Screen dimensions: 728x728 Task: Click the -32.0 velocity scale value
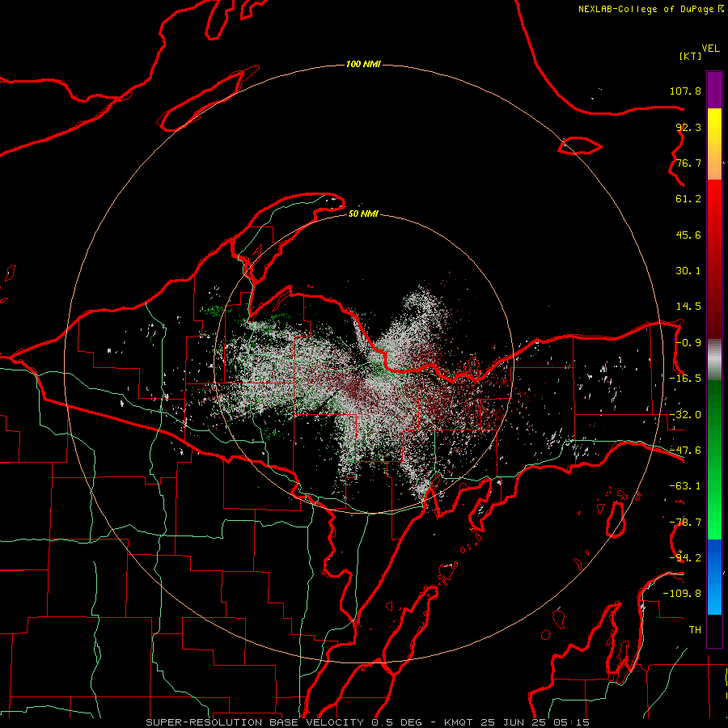pyautogui.click(x=685, y=415)
